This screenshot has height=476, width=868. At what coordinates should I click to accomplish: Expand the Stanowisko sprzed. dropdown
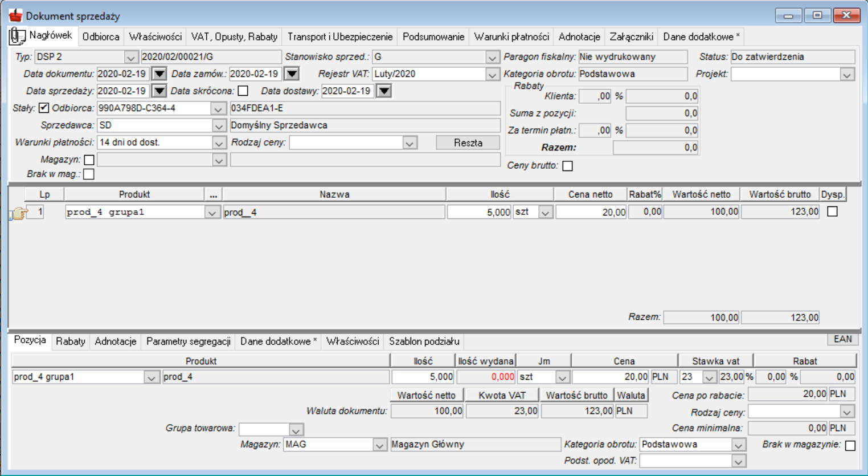492,57
